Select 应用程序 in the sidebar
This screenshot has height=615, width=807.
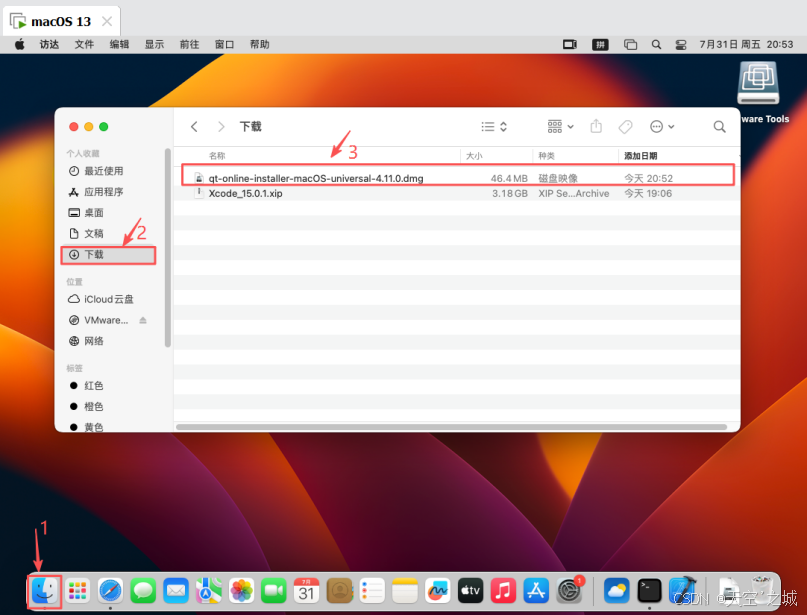point(104,192)
